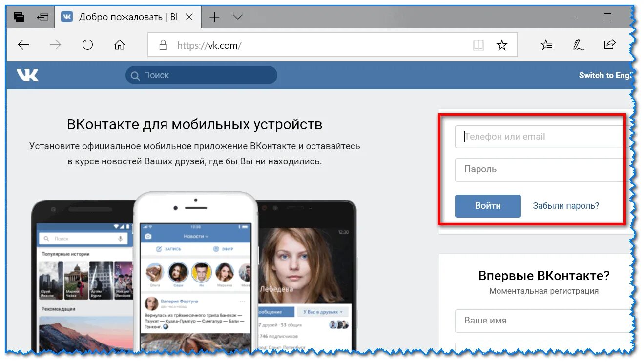
Task: Maximize the browser window
Action: [607, 17]
